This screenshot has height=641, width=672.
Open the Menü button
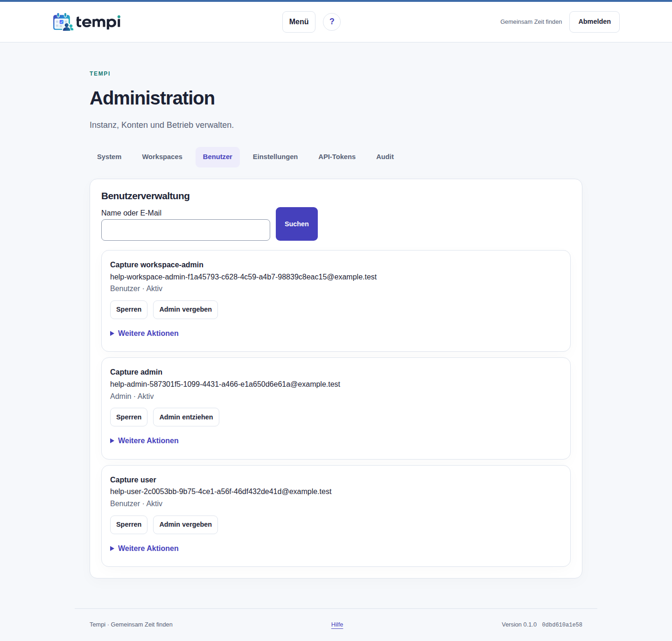299,22
